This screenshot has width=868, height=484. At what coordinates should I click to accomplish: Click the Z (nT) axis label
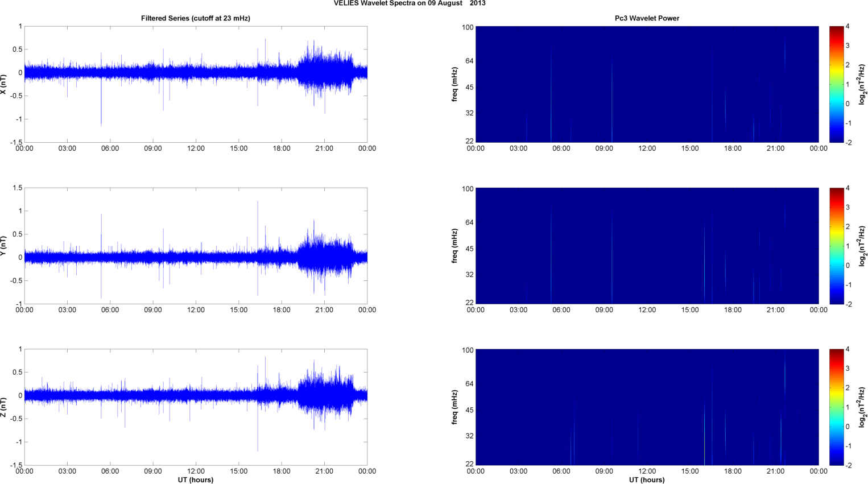(x=3, y=407)
